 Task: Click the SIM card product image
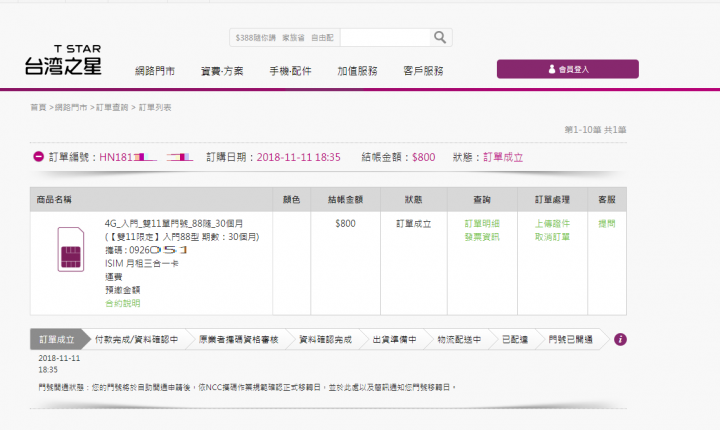pyautogui.click(x=71, y=249)
